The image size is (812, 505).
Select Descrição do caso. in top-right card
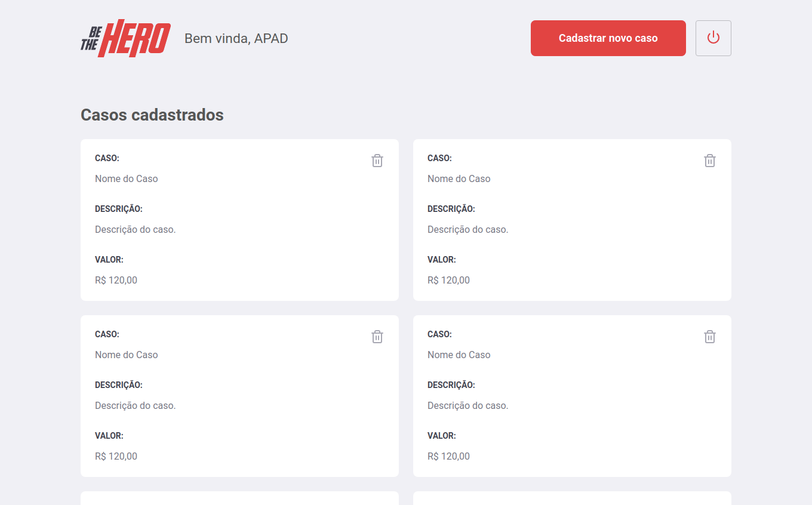pyautogui.click(x=468, y=229)
